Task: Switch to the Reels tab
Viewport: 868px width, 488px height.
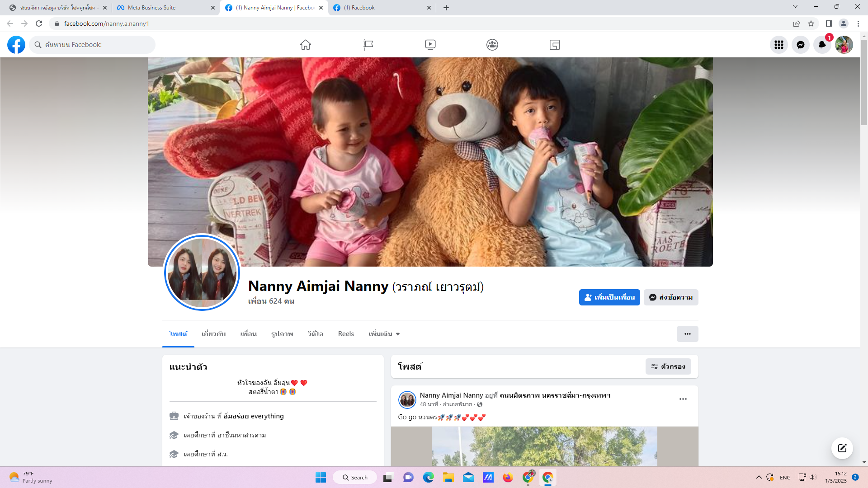Action: (346, 334)
